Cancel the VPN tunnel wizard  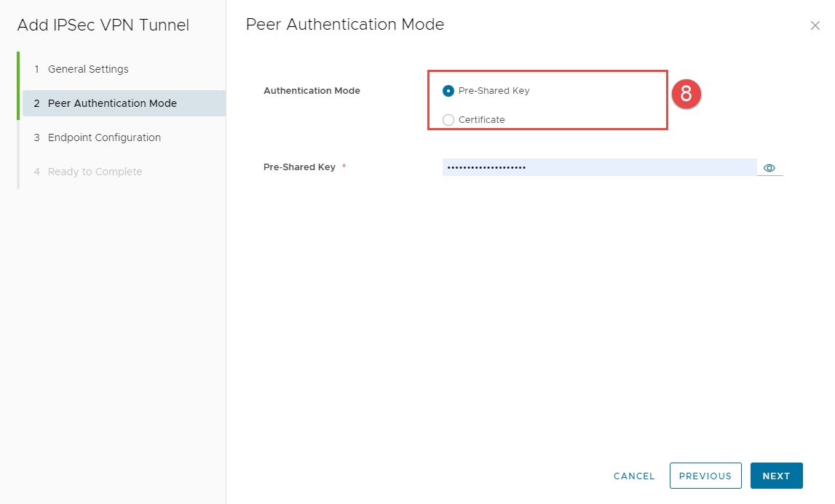[634, 476]
